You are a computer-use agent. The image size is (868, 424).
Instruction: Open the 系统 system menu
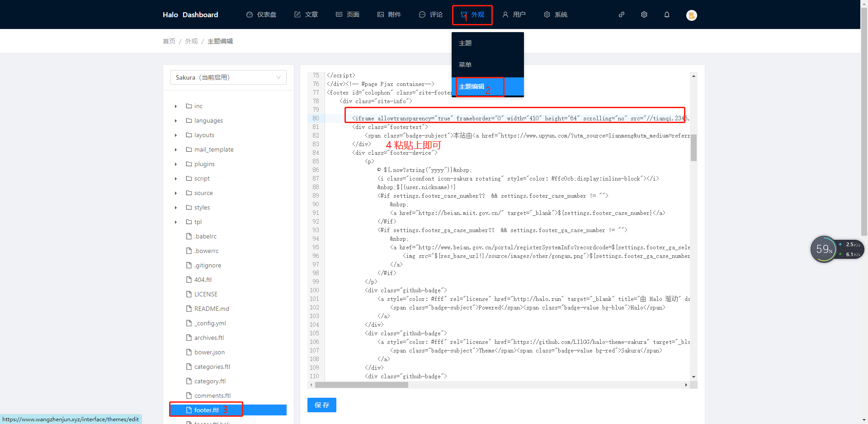point(556,14)
